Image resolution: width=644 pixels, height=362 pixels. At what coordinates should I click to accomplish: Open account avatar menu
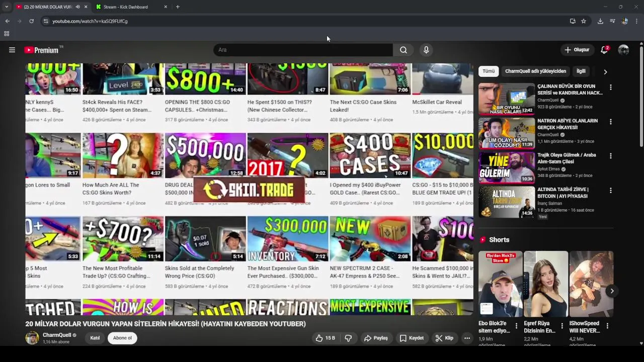623,50
